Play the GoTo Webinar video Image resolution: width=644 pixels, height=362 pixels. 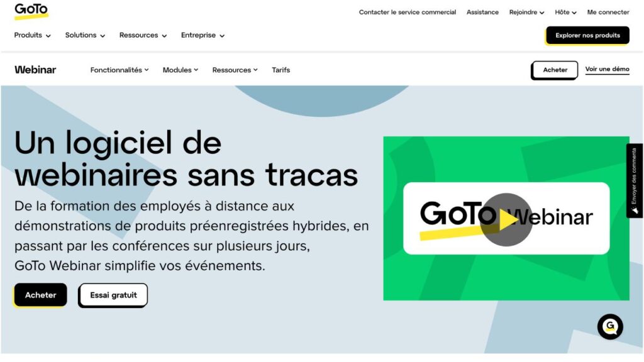click(506, 219)
